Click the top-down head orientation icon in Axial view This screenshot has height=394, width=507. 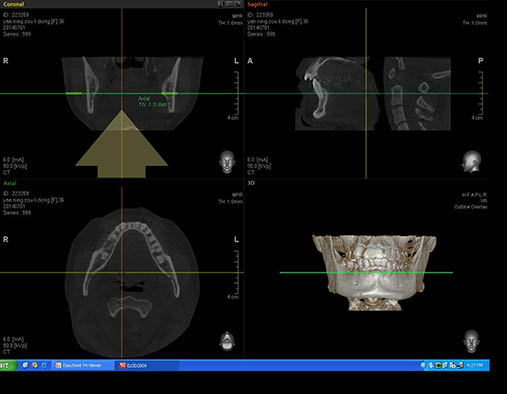pyautogui.click(x=227, y=341)
